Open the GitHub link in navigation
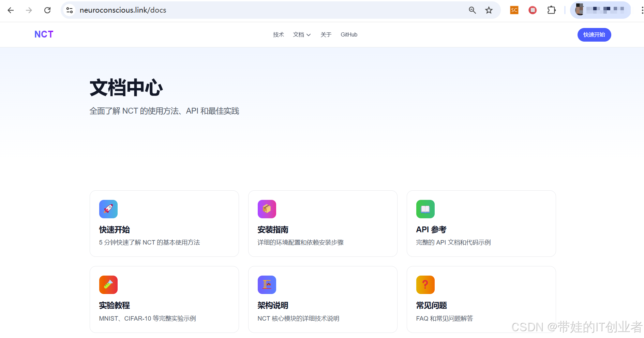The width and height of the screenshot is (644, 338). [x=349, y=34]
